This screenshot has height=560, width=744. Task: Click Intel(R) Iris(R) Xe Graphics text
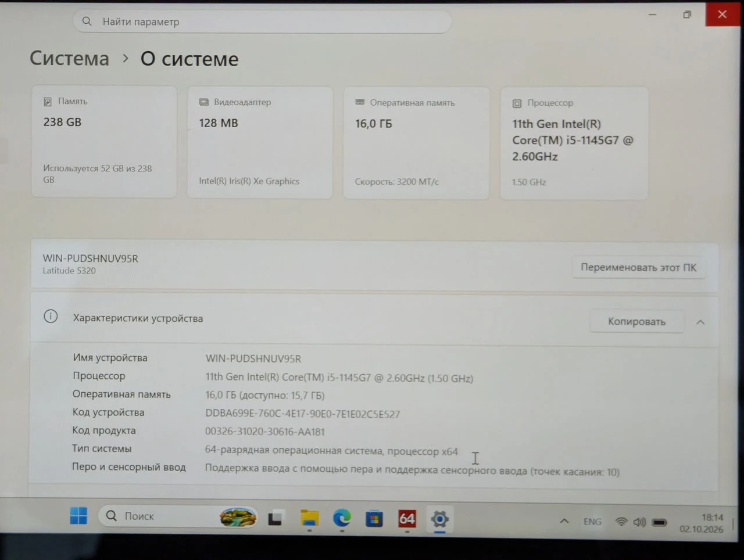tap(249, 181)
